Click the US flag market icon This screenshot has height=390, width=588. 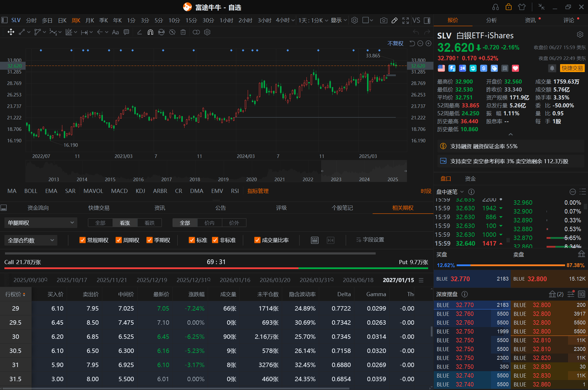pos(441,68)
